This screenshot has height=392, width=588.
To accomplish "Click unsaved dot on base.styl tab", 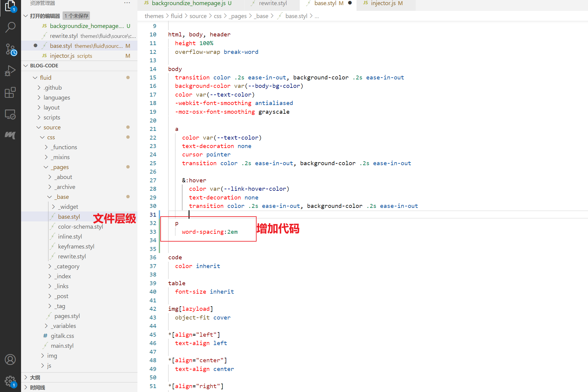I will pos(350,3).
